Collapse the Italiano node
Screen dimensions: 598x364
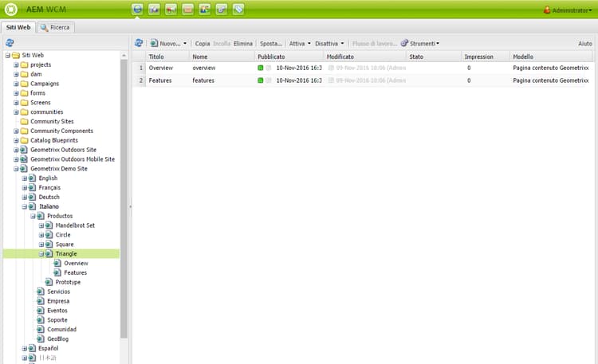(25, 206)
